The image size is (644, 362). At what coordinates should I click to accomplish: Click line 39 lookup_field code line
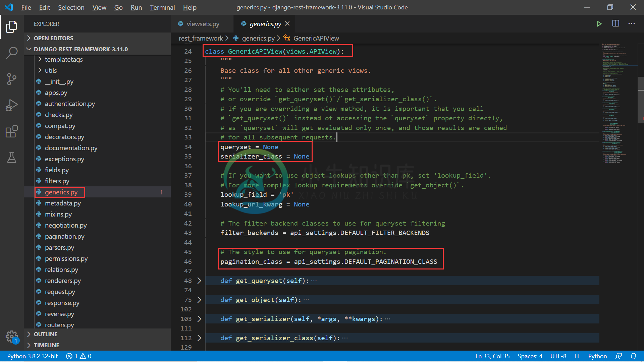(257, 194)
